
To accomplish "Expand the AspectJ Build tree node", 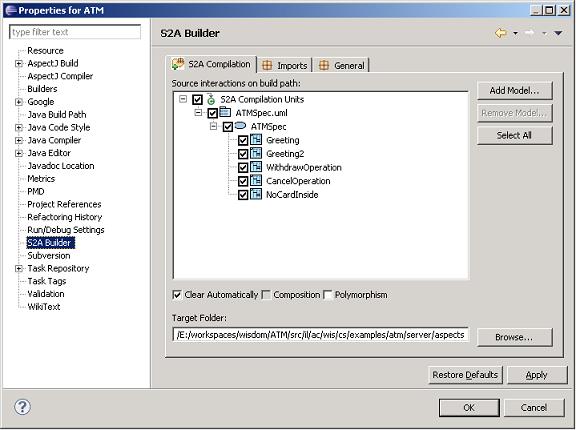I will 19,64.
